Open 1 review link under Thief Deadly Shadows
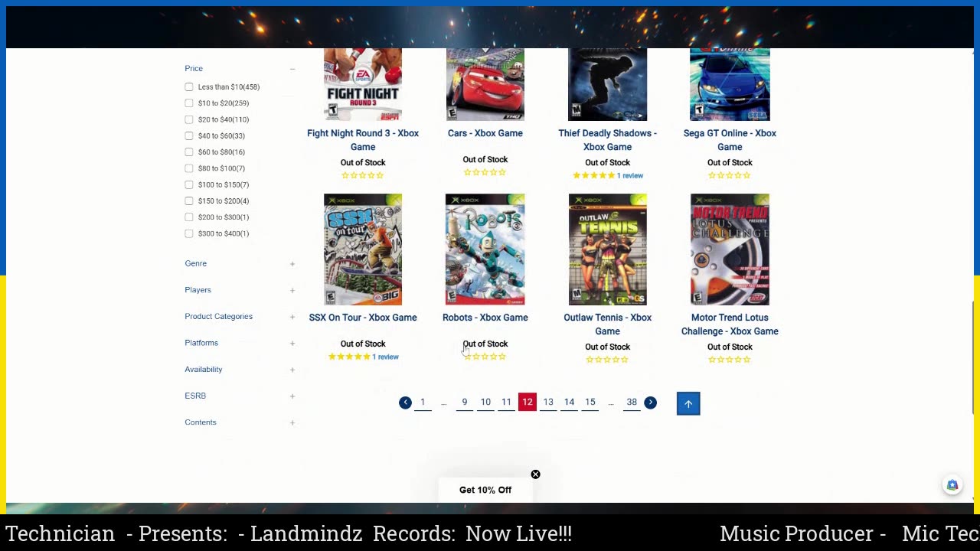The height and width of the screenshot is (551, 980). click(630, 176)
